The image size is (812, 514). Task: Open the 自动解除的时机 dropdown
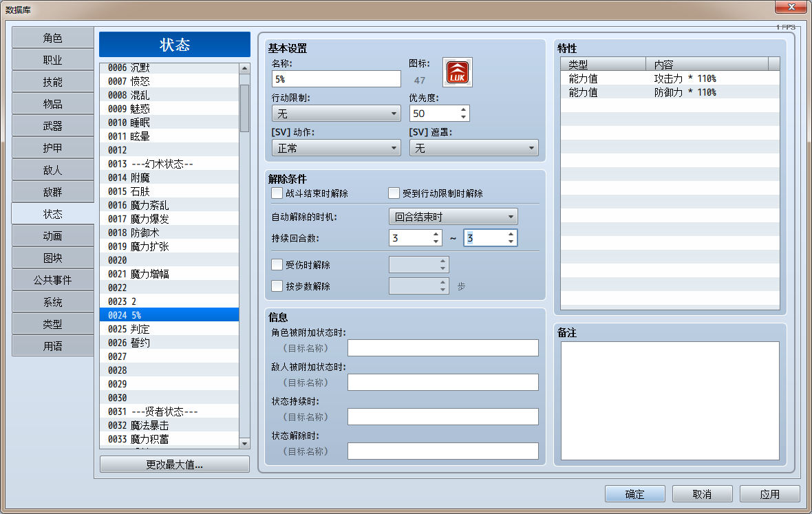(x=453, y=216)
